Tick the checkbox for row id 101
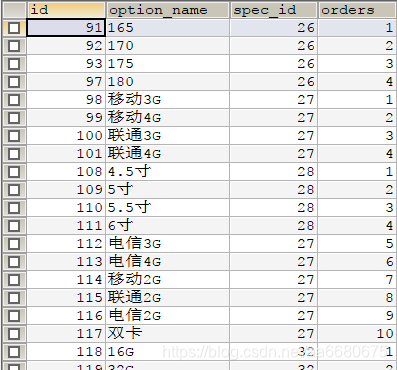The width and height of the screenshot is (397, 370). coord(14,154)
